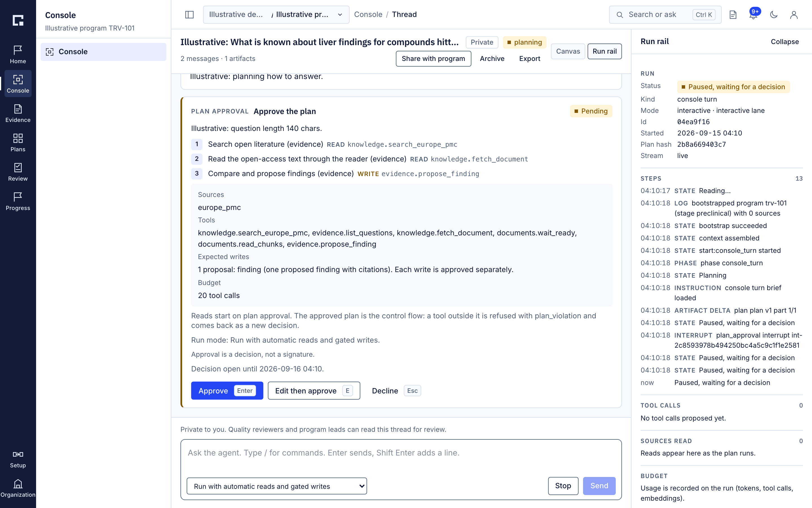The width and height of the screenshot is (812, 508).
Task: Click Export in thread header
Action: [529, 58]
